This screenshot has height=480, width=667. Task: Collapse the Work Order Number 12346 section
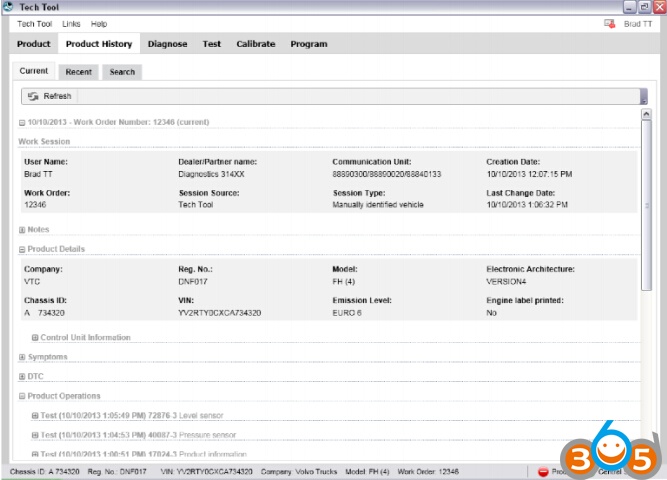[x=22, y=123]
